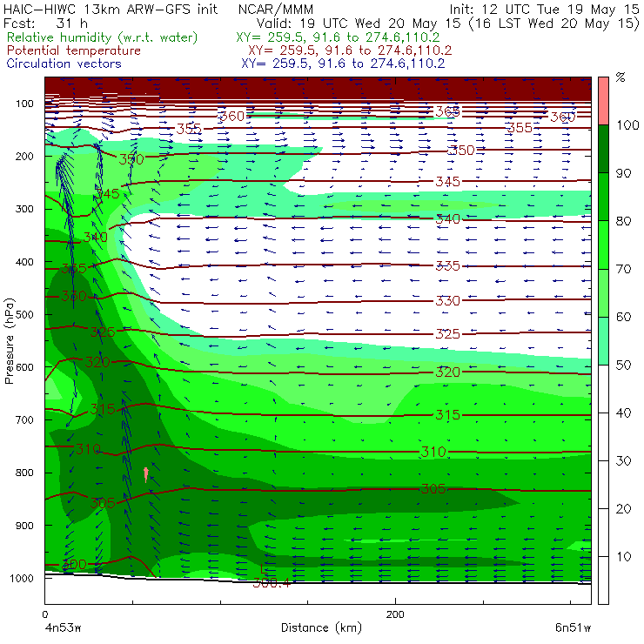Click the '6n51w' end location label

tap(573, 627)
